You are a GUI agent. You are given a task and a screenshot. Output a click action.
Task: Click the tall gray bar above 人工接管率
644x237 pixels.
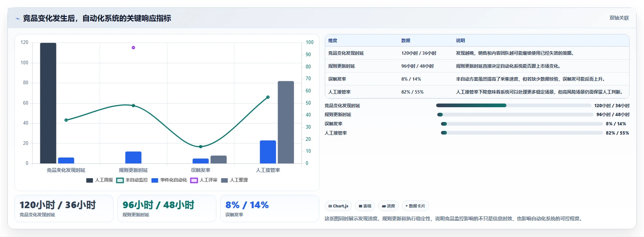[286, 122]
